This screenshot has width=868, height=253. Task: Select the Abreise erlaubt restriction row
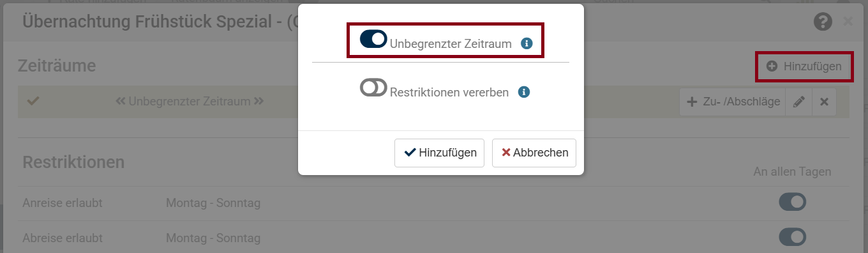(434, 238)
